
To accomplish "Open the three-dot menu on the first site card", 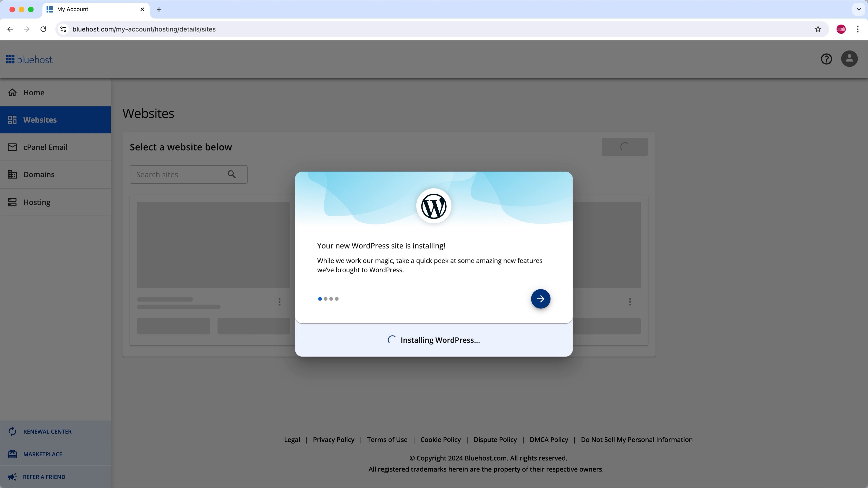I will [x=279, y=302].
